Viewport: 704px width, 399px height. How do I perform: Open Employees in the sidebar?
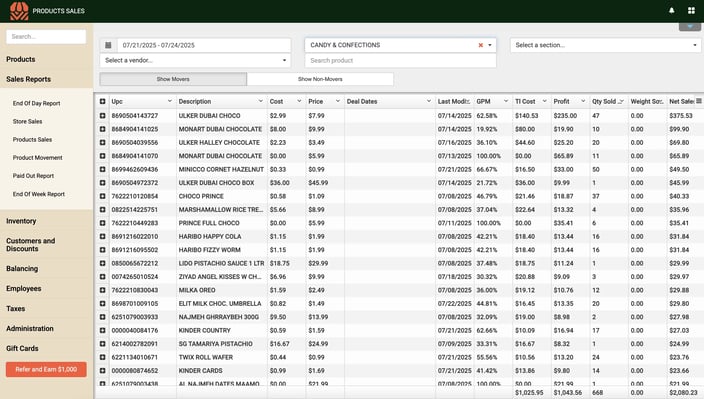pos(24,289)
